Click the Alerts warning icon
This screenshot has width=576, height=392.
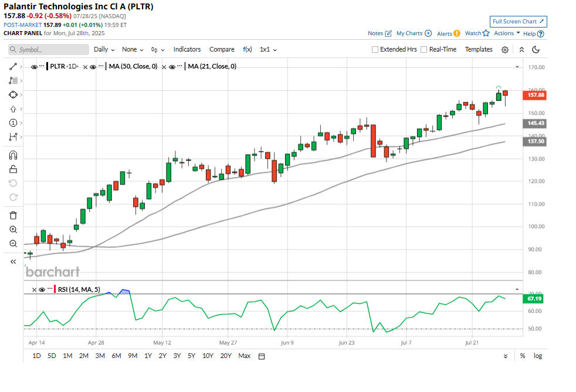[456, 33]
